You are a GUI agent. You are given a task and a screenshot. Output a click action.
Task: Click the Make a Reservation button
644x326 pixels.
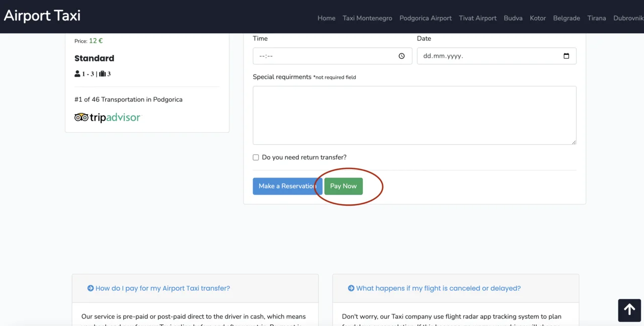pyautogui.click(x=287, y=186)
